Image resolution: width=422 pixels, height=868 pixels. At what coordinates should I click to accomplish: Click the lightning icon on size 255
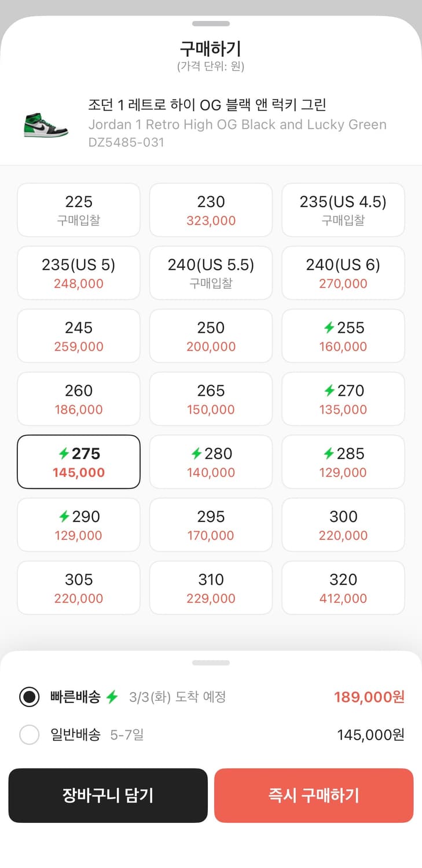pyautogui.click(x=329, y=328)
